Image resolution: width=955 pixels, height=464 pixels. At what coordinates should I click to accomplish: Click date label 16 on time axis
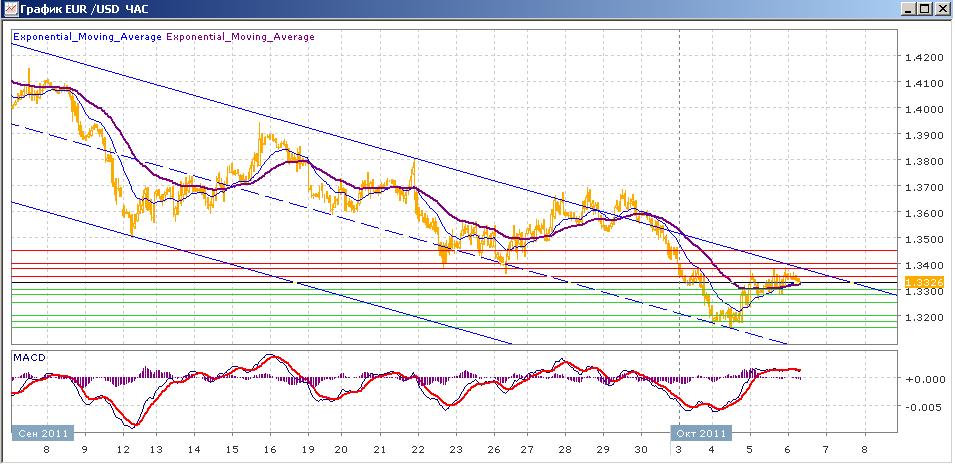coord(269,450)
